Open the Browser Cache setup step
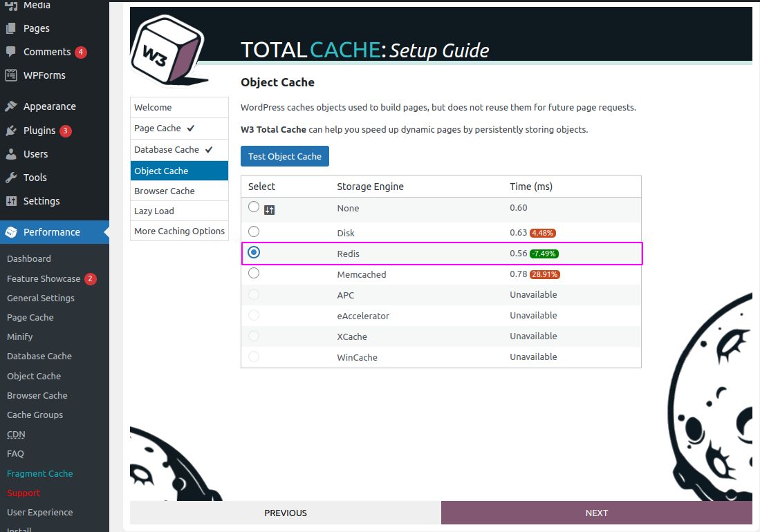This screenshot has width=760, height=532. coord(179,191)
